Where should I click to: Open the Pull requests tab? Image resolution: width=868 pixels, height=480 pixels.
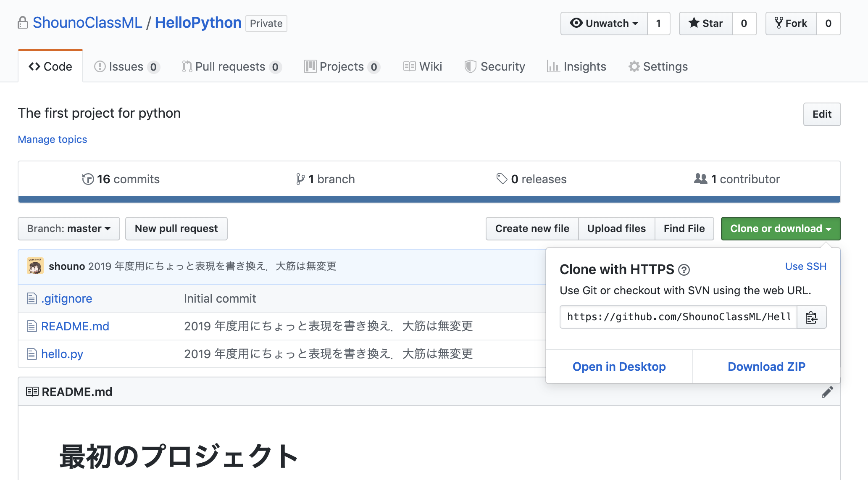232,66
